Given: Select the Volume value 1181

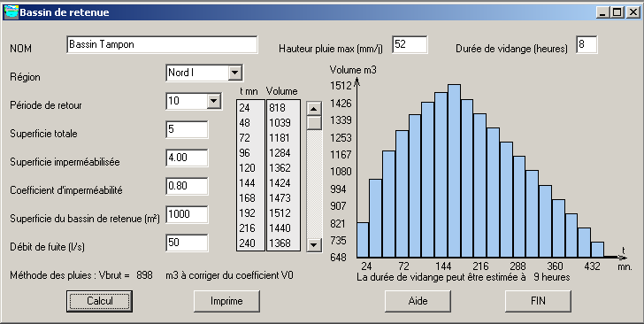Looking at the screenshot, I should (x=280, y=138).
